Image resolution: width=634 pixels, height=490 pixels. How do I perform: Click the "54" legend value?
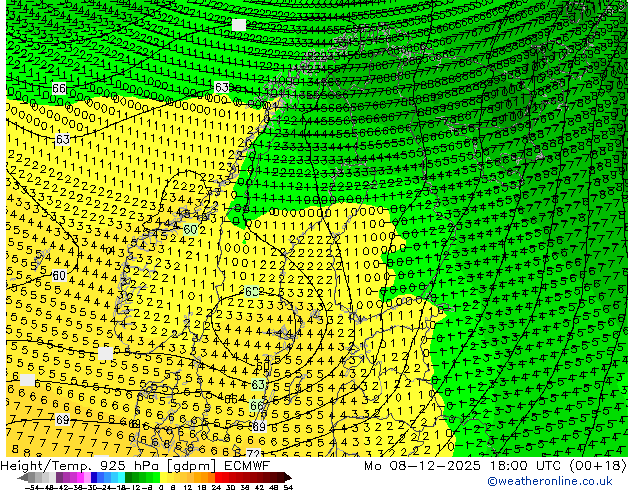[288, 487]
